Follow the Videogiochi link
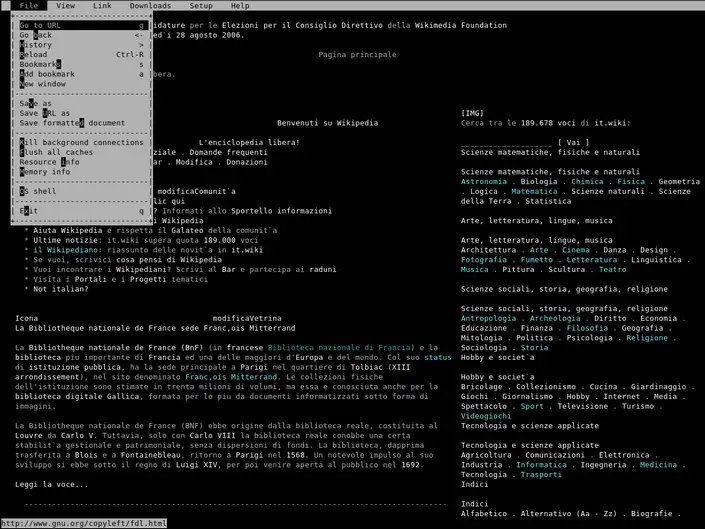This screenshot has width=705, height=529. [486, 416]
